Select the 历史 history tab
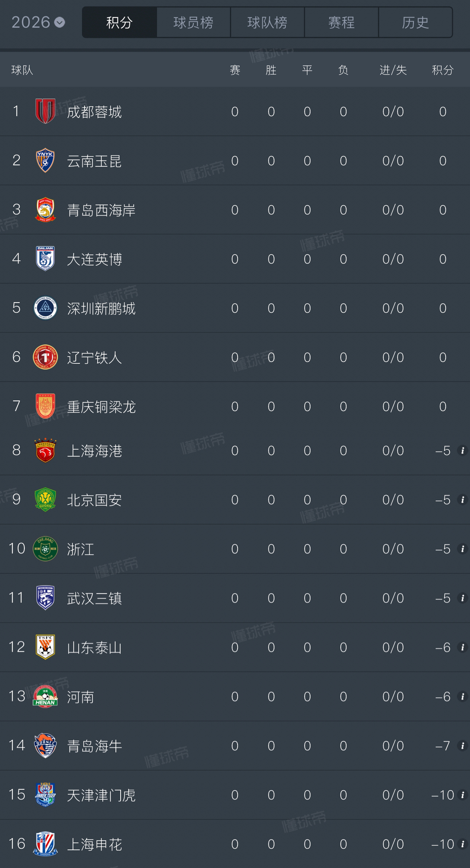This screenshot has height=868, width=470. pyautogui.click(x=415, y=23)
